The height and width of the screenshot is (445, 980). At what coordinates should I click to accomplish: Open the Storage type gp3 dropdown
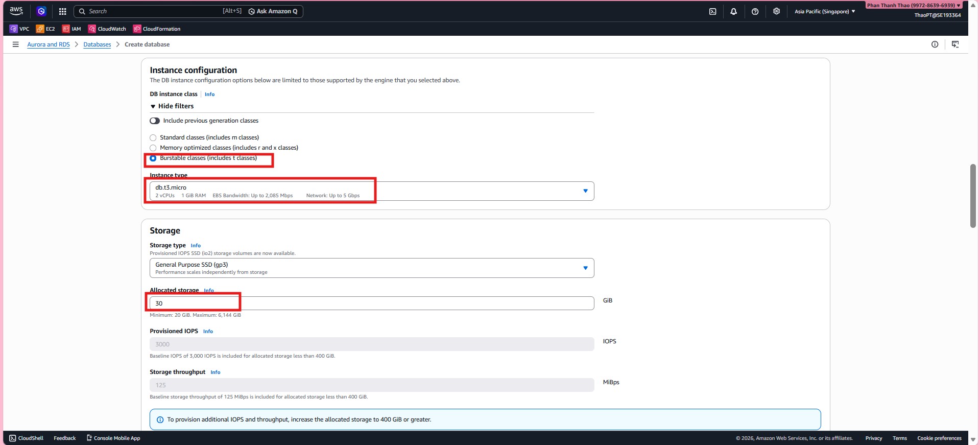pos(372,268)
